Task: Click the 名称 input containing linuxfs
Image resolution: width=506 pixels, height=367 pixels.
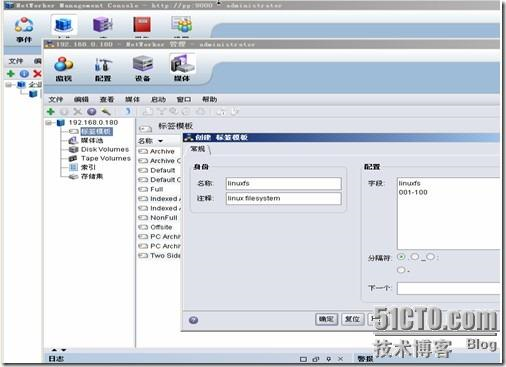Action: click(284, 183)
